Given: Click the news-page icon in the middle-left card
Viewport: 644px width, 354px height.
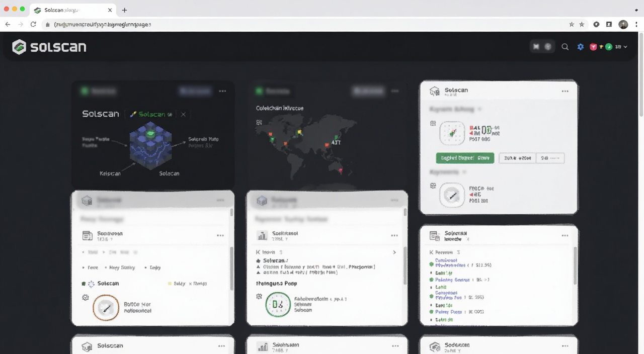Looking at the screenshot, I should (88, 235).
